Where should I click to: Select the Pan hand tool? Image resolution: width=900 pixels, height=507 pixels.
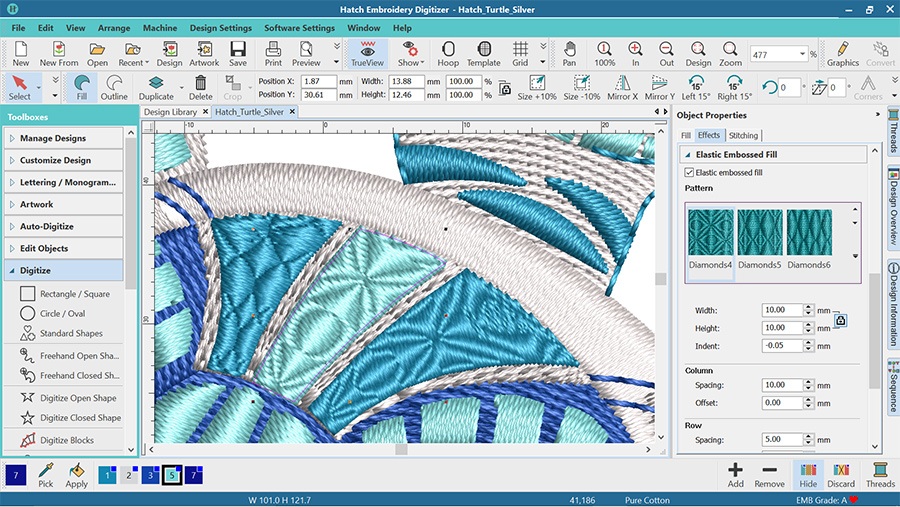(x=569, y=53)
